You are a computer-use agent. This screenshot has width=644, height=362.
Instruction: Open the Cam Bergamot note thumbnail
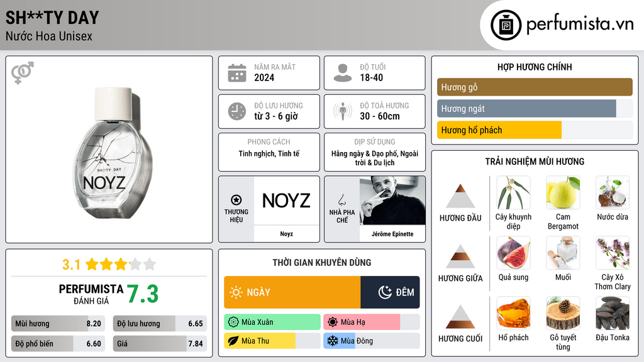563,192
